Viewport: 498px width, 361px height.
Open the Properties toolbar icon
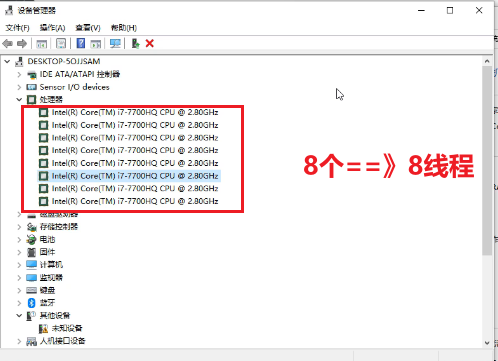pyautogui.click(x=61, y=43)
